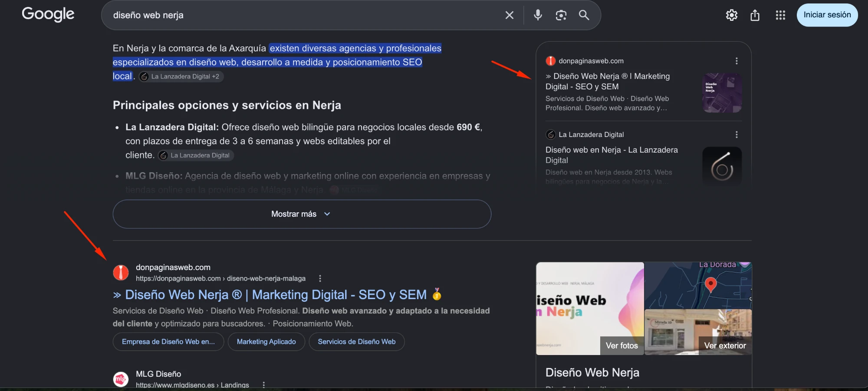Click the Iniciar sesión button
Viewport: 868px width, 391px height.
click(x=827, y=15)
